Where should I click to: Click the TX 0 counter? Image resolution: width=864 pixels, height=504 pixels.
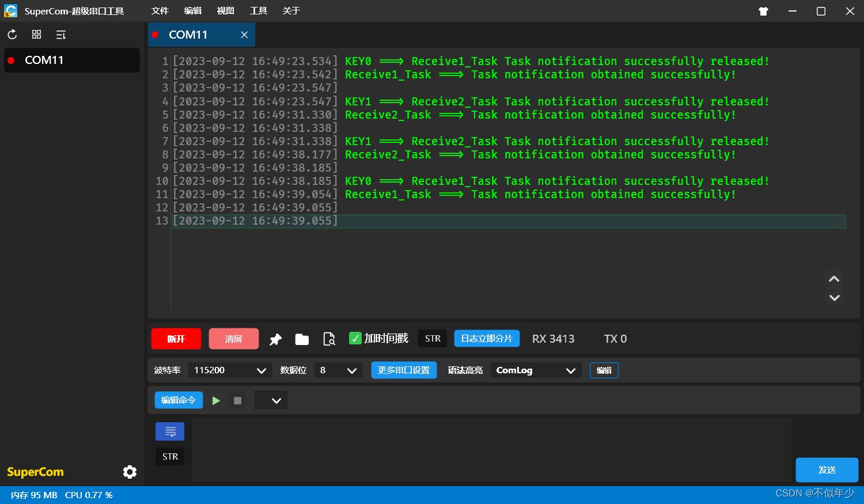click(615, 339)
